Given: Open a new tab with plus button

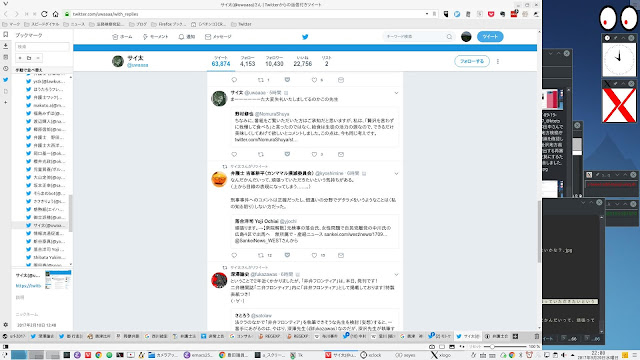Looking at the screenshot, I should click(516, 336).
